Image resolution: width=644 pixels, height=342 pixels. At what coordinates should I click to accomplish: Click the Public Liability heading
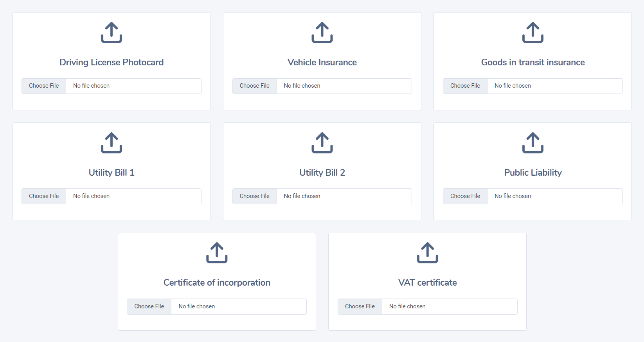(x=532, y=173)
